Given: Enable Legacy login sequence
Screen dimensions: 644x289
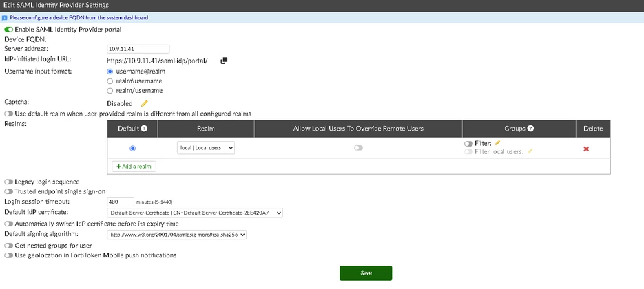Looking at the screenshot, I should pyautogui.click(x=9, y=182).
